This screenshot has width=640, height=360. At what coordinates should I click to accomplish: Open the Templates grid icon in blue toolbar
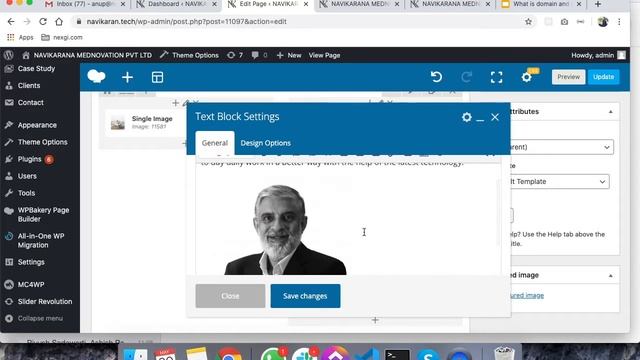pyautogui.click(x=157, y=77)
